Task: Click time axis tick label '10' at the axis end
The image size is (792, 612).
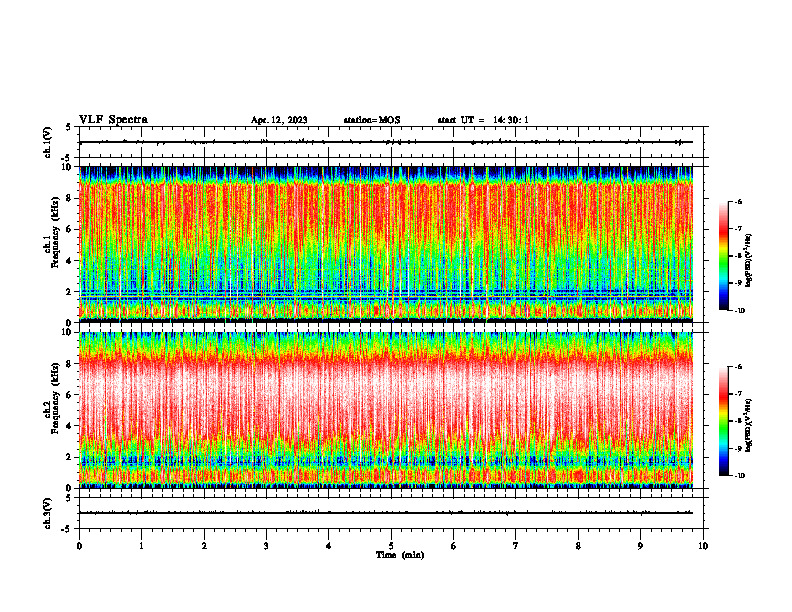Action: pos(703,546)
